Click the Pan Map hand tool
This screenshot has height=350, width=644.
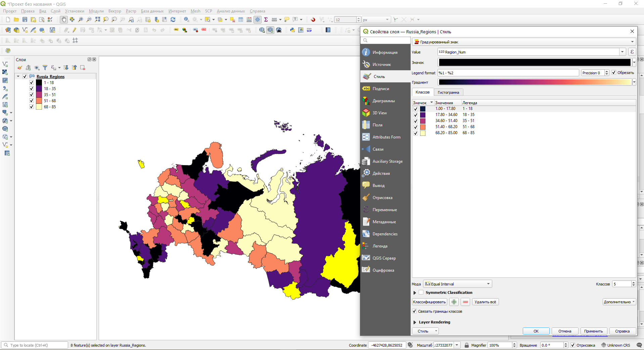pyautogui.click(x=64, y=20)
